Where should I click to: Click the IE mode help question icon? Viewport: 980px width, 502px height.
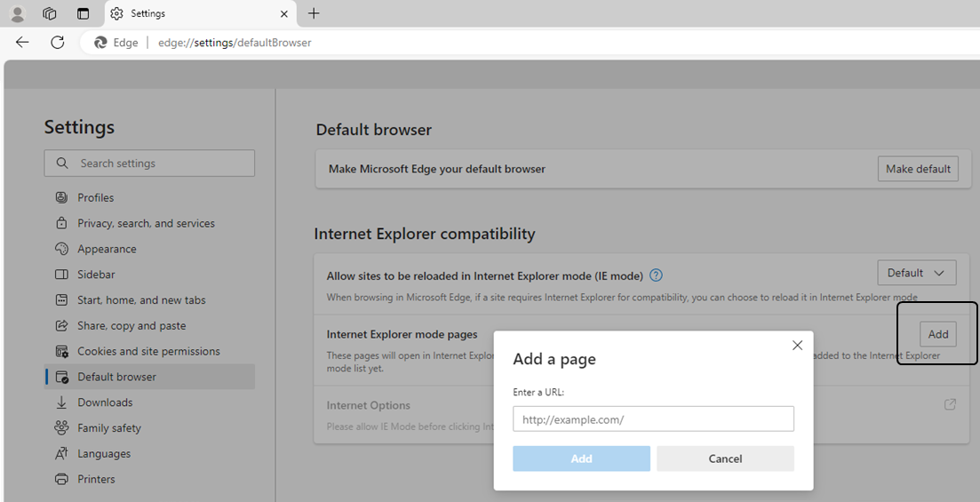(x=656, y=275)
